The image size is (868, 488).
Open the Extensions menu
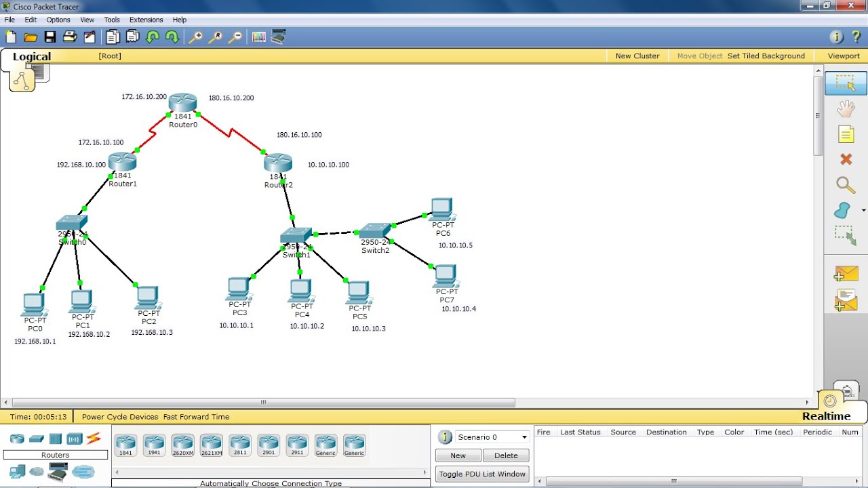146,20
